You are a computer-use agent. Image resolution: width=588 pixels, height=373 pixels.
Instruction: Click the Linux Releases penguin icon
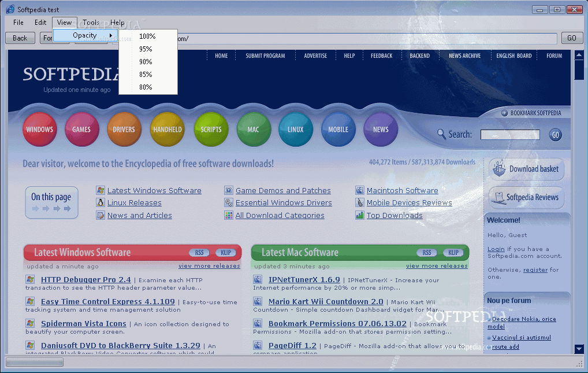pyautogui.click(x=100, y=202)
